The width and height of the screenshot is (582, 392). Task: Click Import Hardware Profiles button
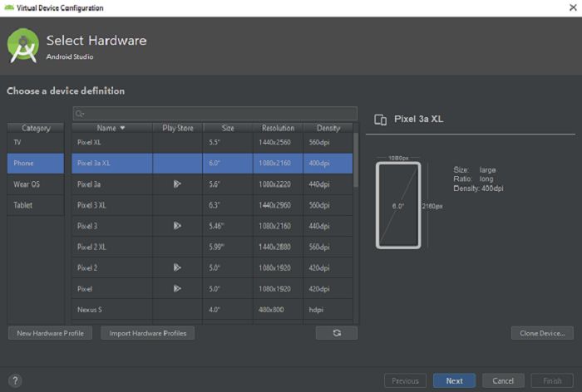pos(148,333)
